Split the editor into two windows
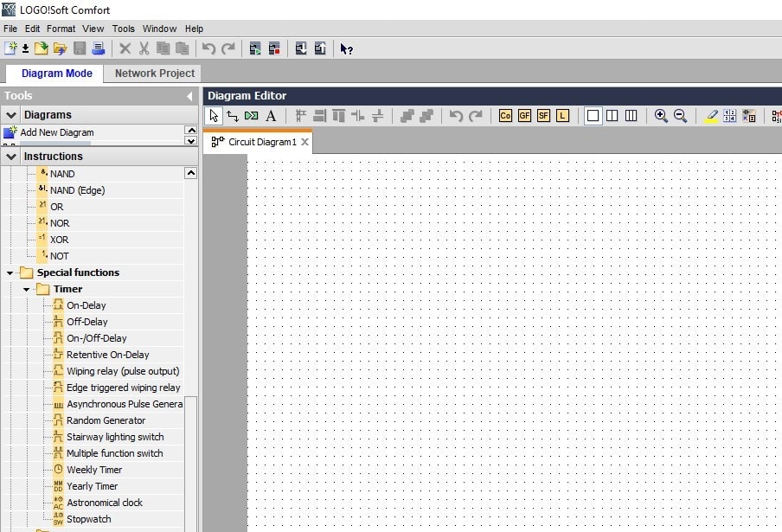This screenshot has width=782, height=532. point(612,116)
